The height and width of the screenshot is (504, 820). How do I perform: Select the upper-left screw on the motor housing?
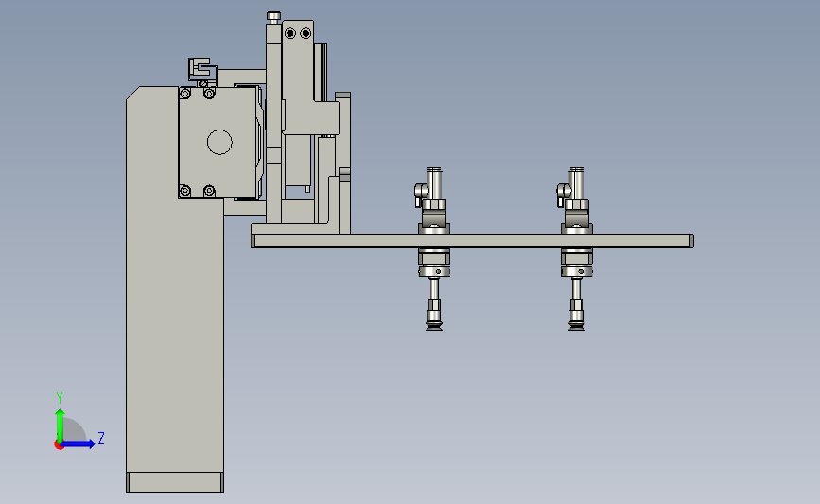click(184, 94)
